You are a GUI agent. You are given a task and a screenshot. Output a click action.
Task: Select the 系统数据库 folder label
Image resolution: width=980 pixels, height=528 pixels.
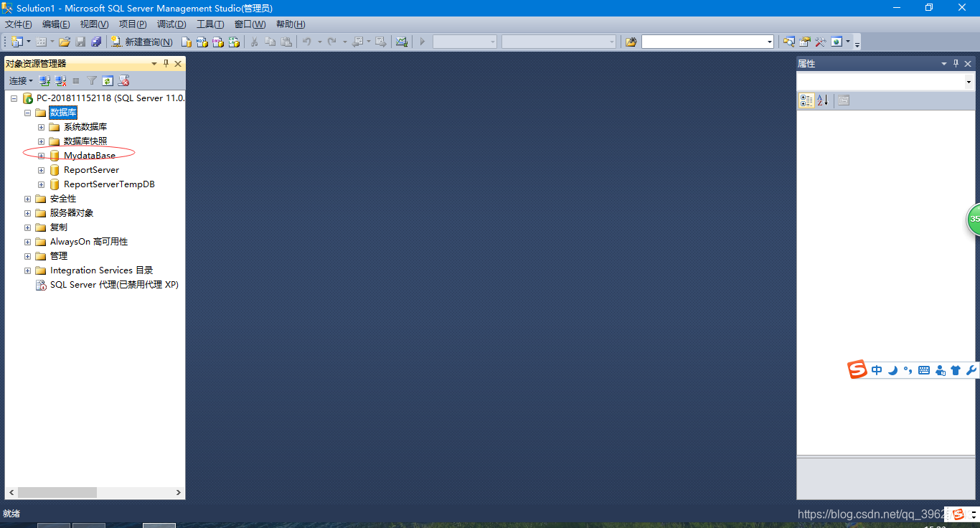(85, 127)
